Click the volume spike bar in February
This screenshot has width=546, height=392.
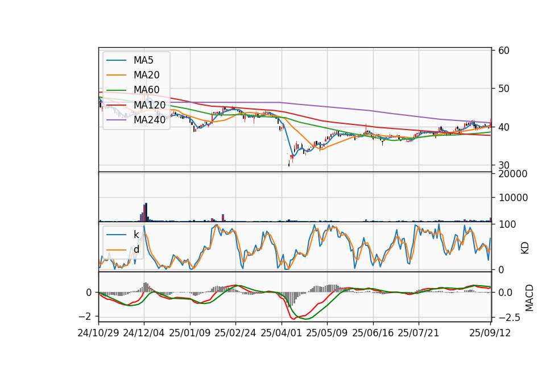[x=223, y=218]
